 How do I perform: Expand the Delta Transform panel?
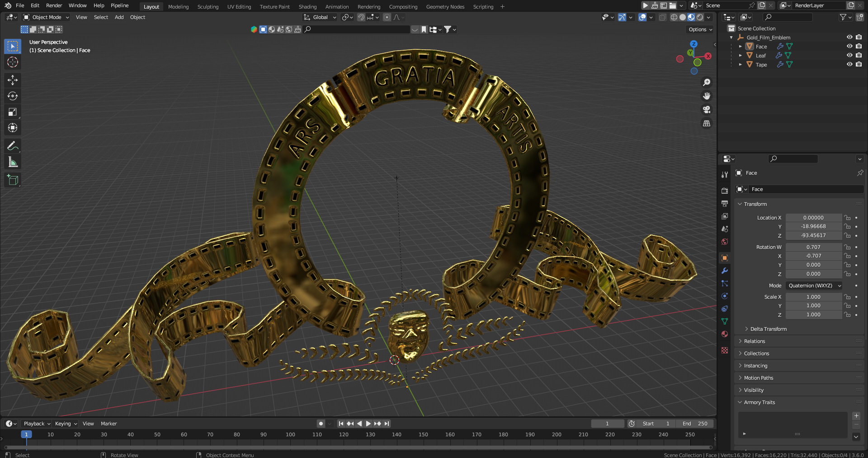(x=768, y=329)
